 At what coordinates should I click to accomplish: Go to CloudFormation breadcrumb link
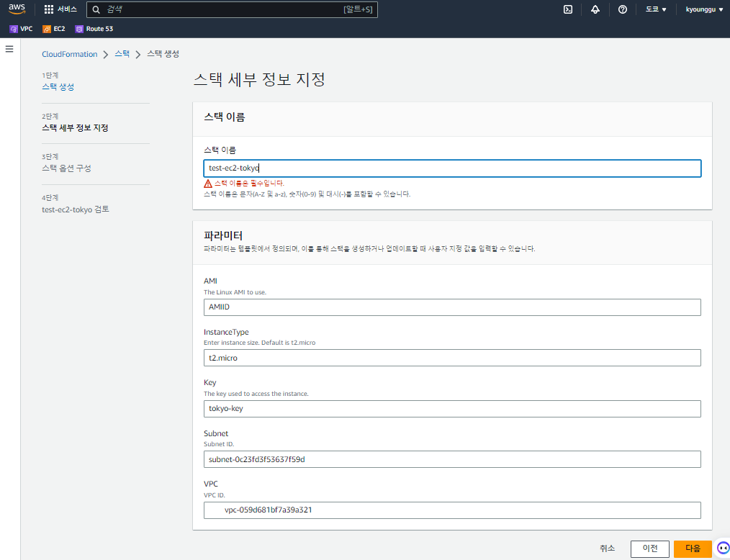point(69,54)
